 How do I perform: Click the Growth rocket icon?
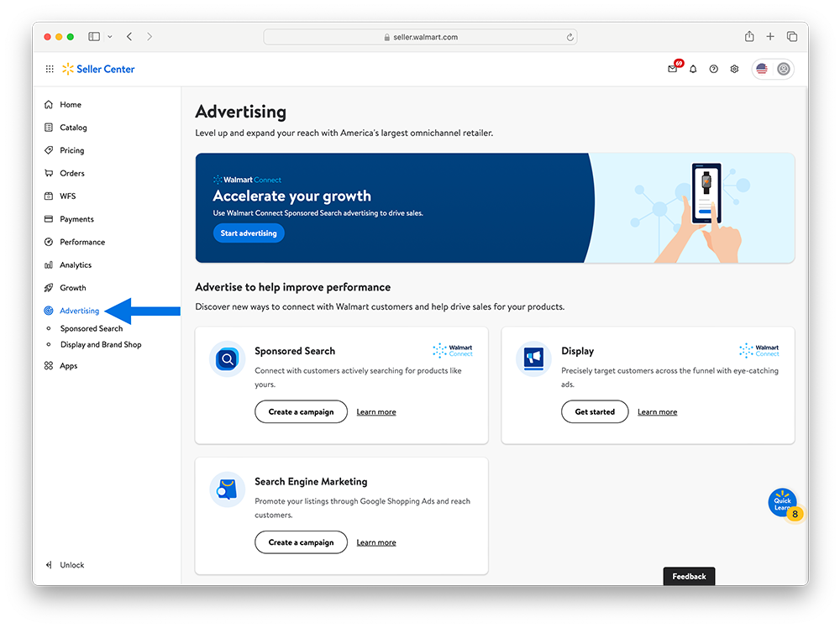point(49,288)
